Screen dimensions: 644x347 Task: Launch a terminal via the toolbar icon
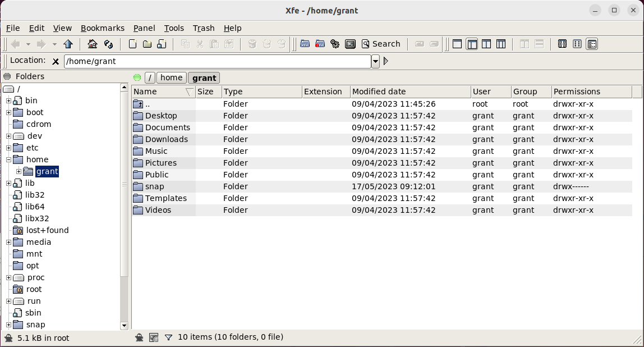351,44
